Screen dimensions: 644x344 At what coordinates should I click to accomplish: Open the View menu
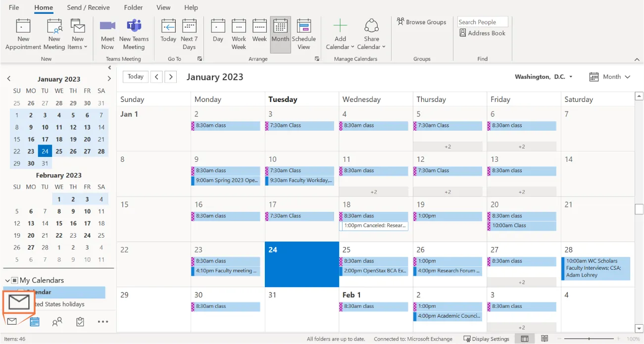point(163,7)
